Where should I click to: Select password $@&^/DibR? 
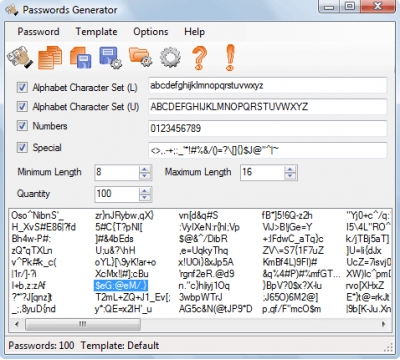tap(203, 239)
